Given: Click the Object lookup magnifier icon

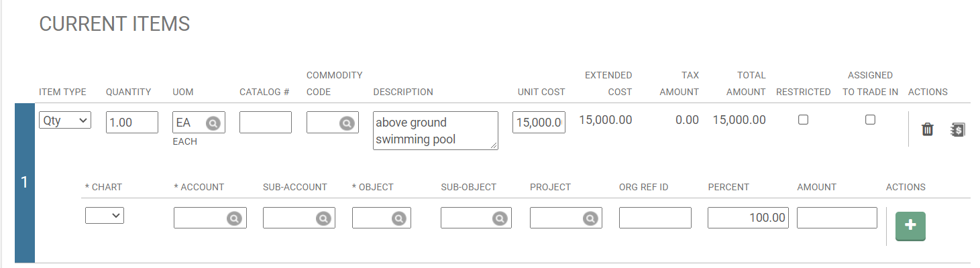Looking at the screenshot, I should [398, 218].
